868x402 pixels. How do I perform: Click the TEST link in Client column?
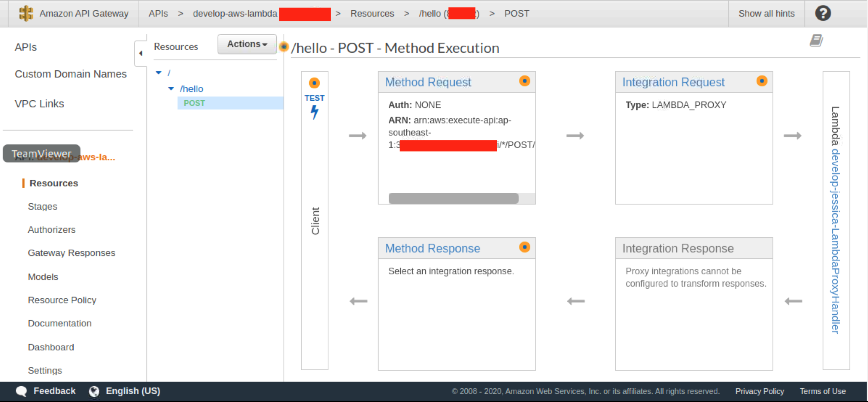click(315, 98)
